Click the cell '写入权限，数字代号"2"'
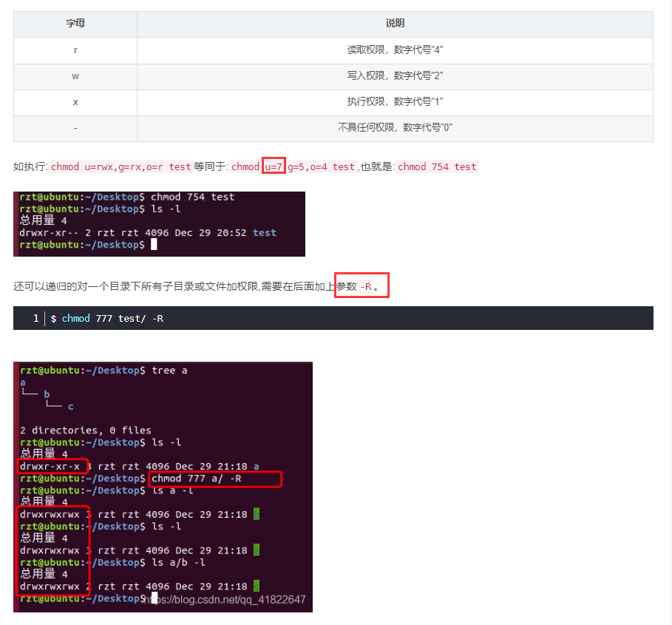Image resolution: width=672 pixels, height=625 pixels. 395,77
